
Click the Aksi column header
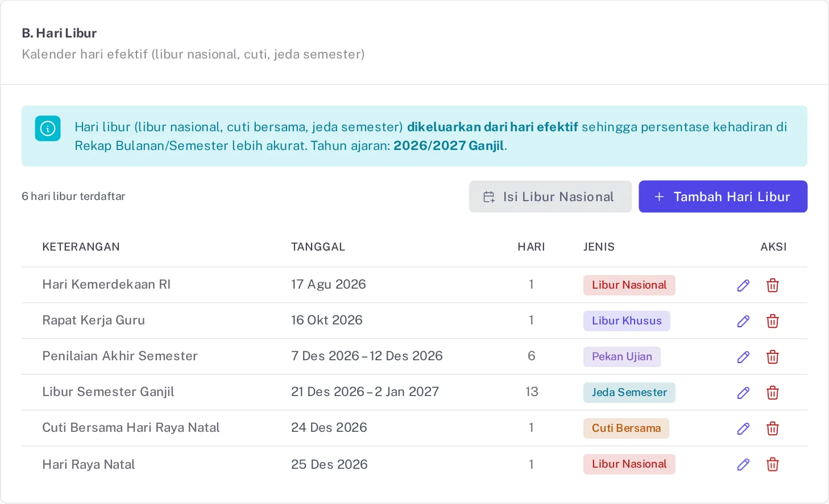coord(774,247)
